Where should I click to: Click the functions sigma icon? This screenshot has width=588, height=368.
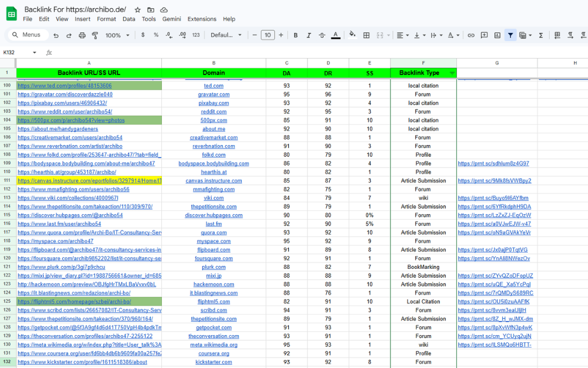click(541, 35)
